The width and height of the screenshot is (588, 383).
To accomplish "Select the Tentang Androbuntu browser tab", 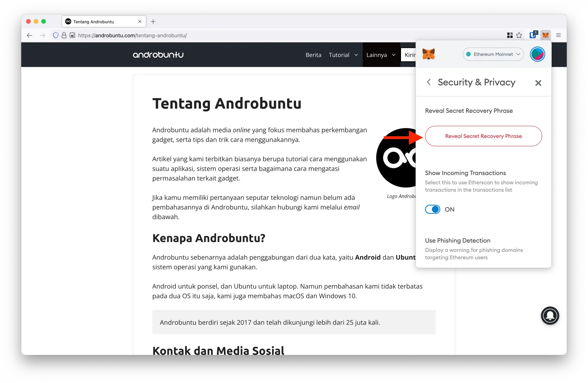I will pyautogui.click(x=99, y=22).
